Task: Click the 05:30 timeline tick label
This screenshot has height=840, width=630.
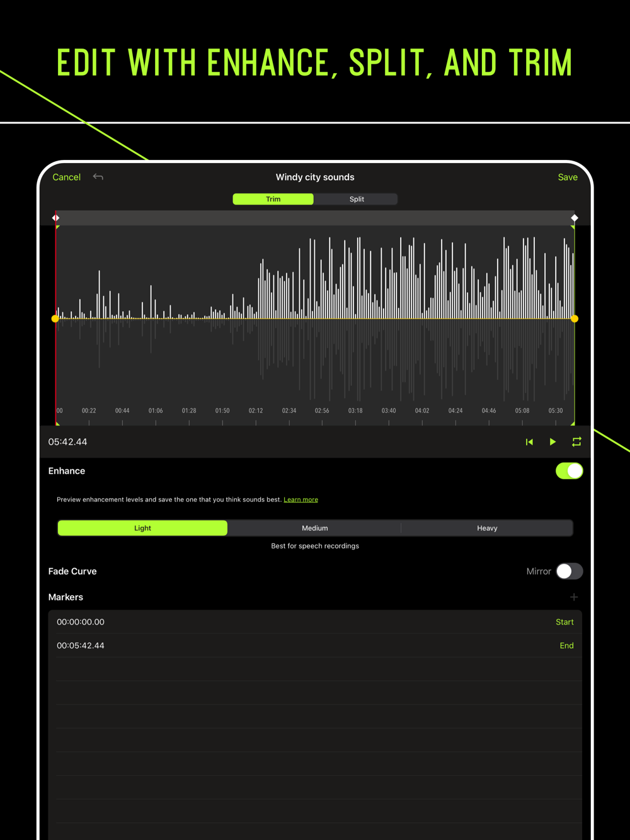Action: point(556,411)
